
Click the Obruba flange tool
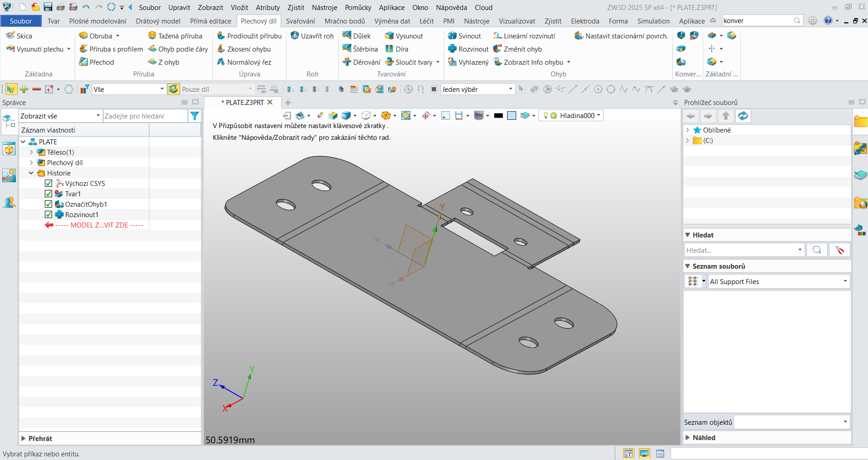96,36
